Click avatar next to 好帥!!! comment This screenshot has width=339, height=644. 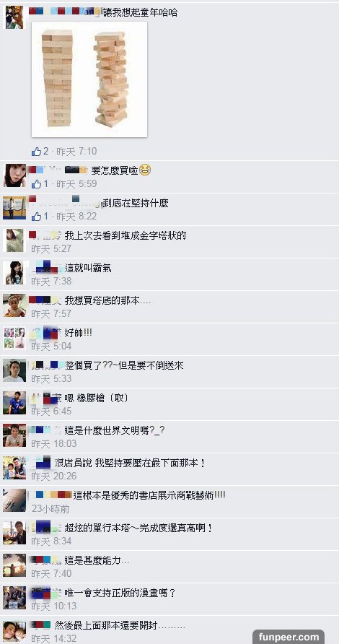(14, 338)
